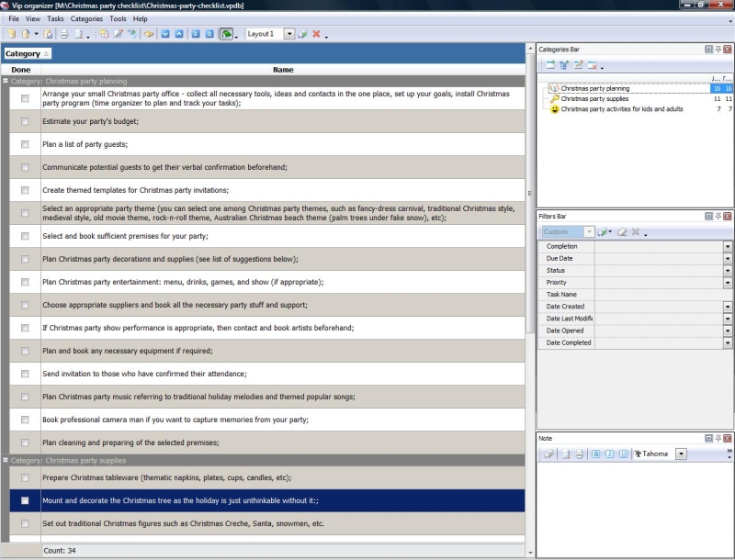Expand the Priority filter dropdown
This screenshot has width=735, height=560.
point(728,283)
